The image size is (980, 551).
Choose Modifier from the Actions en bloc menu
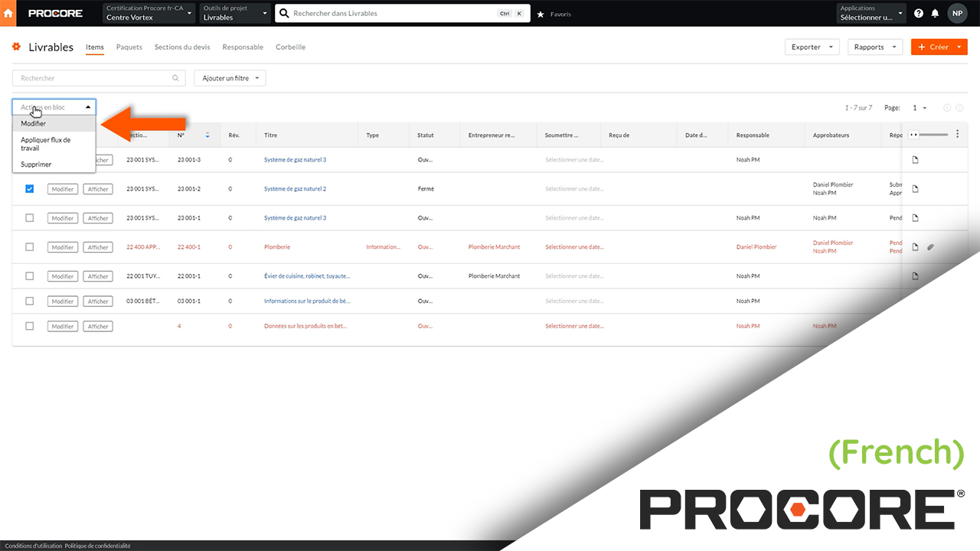pyautogui.click(x=54, y=123)
